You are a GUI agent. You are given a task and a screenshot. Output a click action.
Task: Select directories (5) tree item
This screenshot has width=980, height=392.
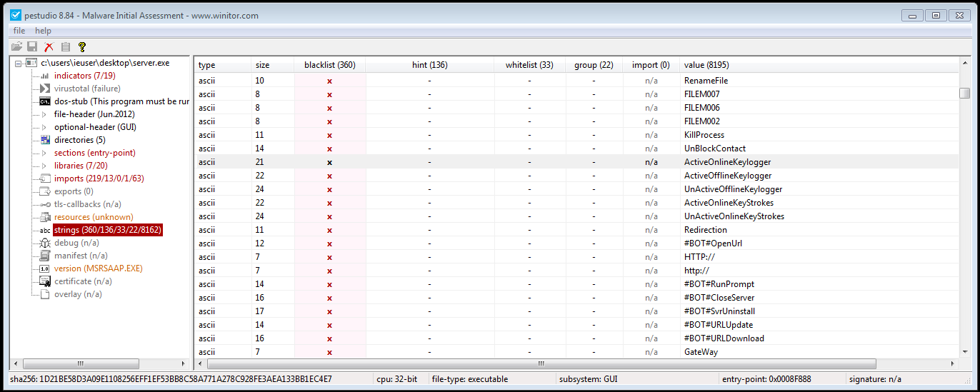click(x=79, y=140)
